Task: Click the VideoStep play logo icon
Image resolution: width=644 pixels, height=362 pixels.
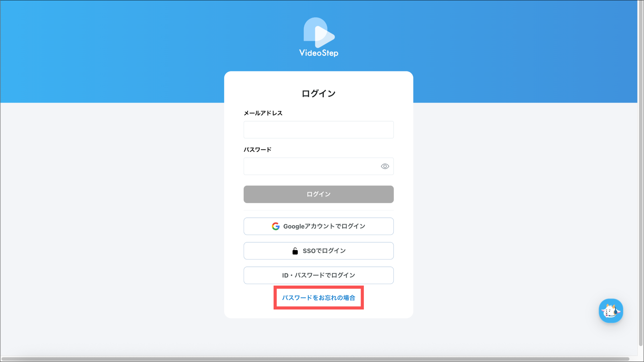Action: pyautogui.click(x=319, y=33)
